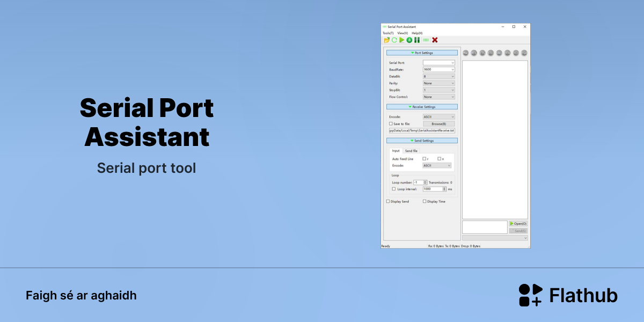The height and width of the screenshot is (322, 644).
Task: Open the DataBit dropdown
Action: (x=438, y=77)
